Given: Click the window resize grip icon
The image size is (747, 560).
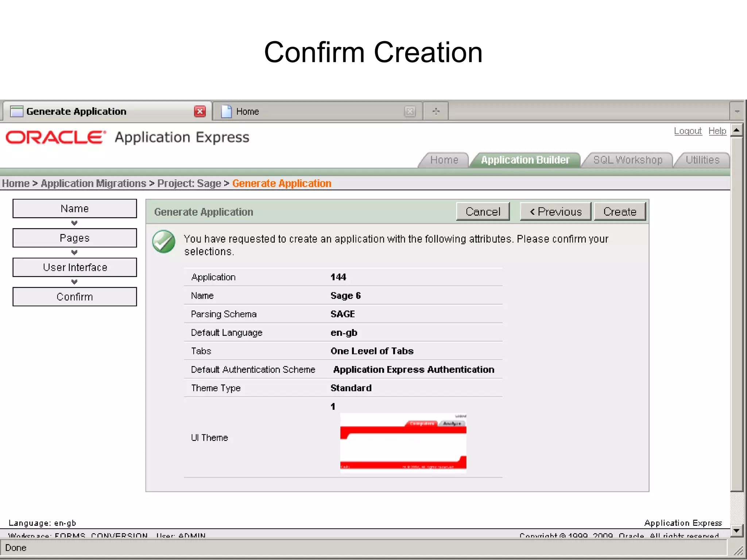Looking at the screenshot, I should pyautogui.click(x=738, y=550).
